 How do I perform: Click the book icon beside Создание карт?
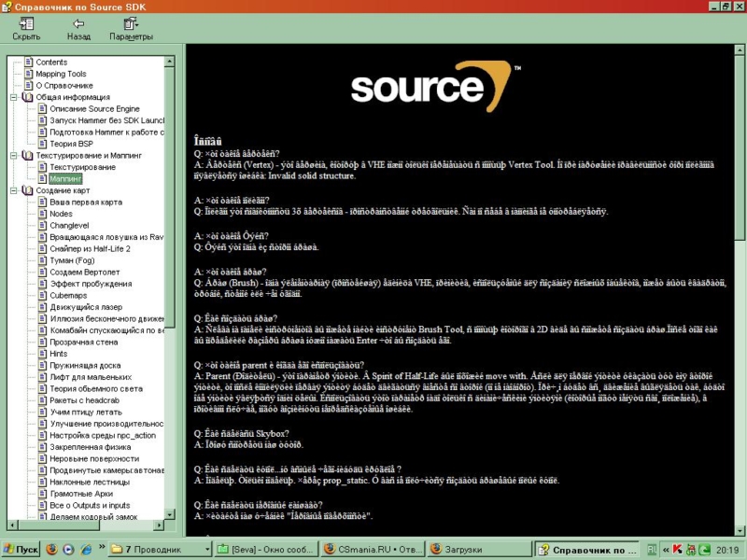pos(26,190)
